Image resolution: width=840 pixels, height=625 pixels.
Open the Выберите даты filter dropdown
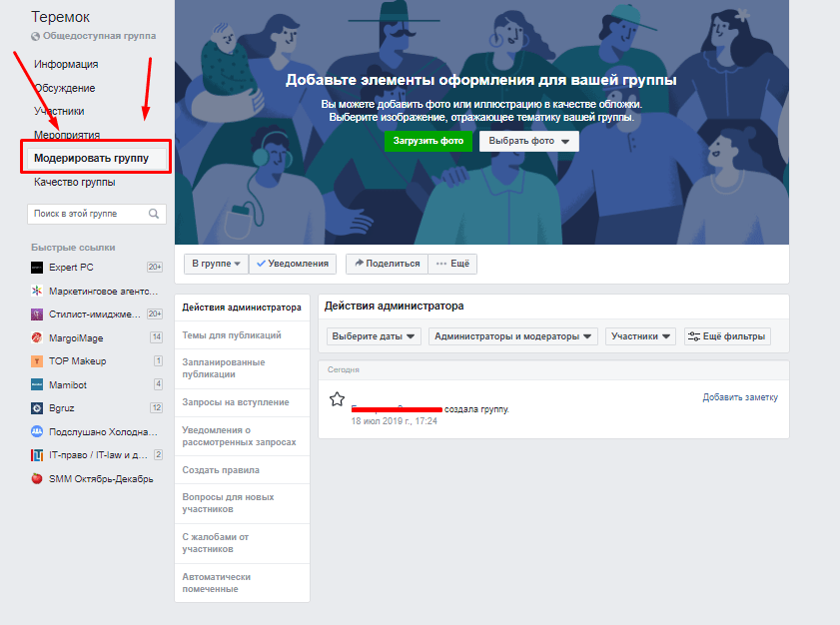click(374, 336)
